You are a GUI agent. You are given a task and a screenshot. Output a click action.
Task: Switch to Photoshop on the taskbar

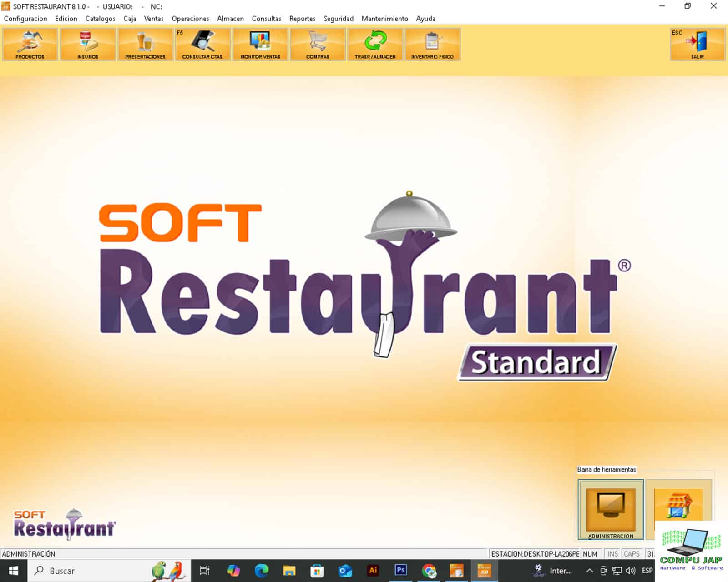click(x=401, y=571)
